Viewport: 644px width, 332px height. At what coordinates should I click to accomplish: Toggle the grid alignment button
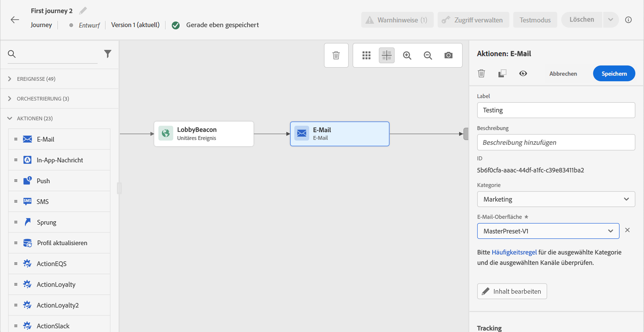(x=386, y=55)
